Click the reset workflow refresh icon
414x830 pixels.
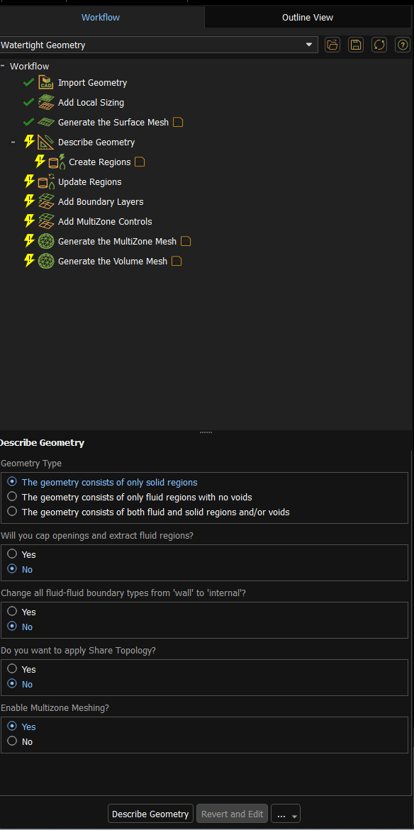click(x=379, y=45)
